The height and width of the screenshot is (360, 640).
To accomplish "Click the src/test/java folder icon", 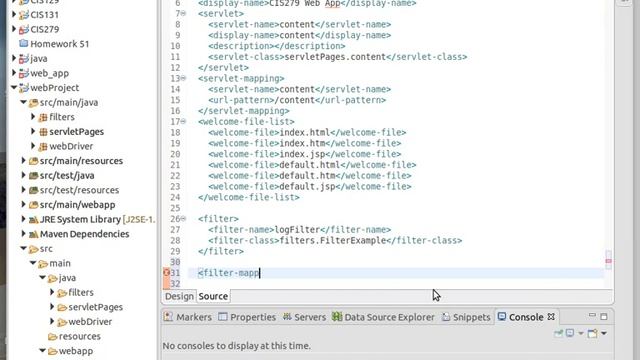I will (x=33, y=176).
